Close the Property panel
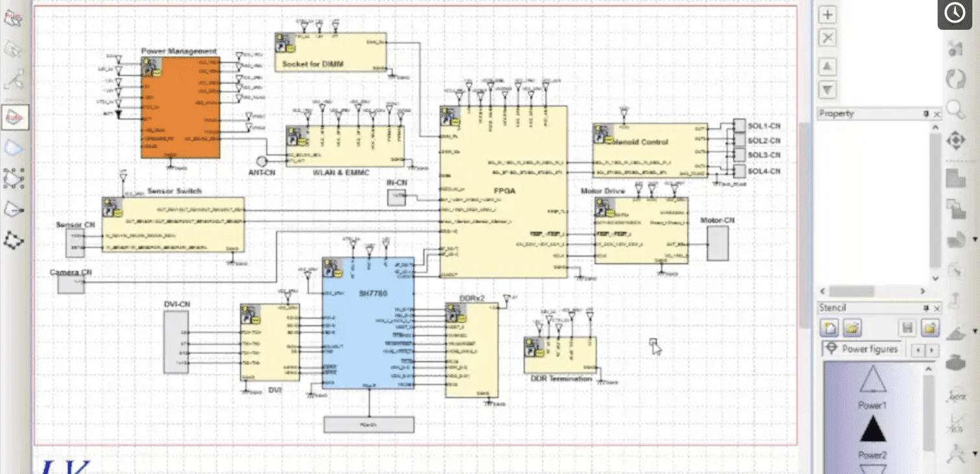This screenshot has height=474, width=980. tap(937, 113)
